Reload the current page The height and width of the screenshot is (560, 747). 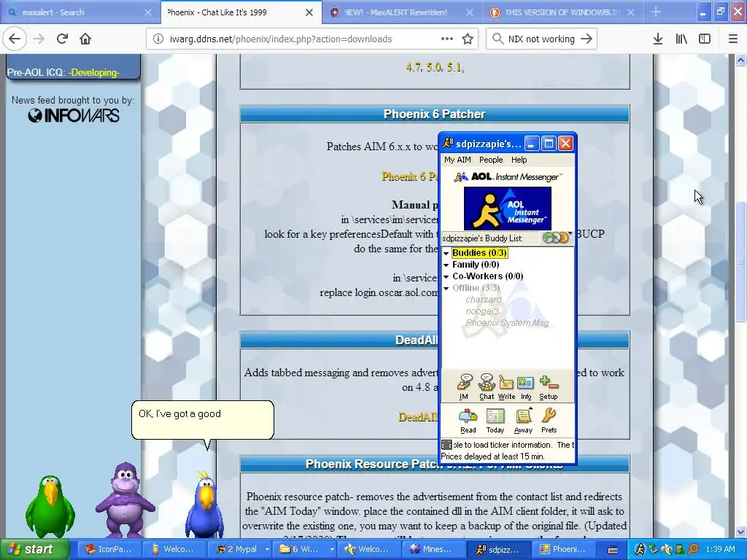click(x=63, y=39)
